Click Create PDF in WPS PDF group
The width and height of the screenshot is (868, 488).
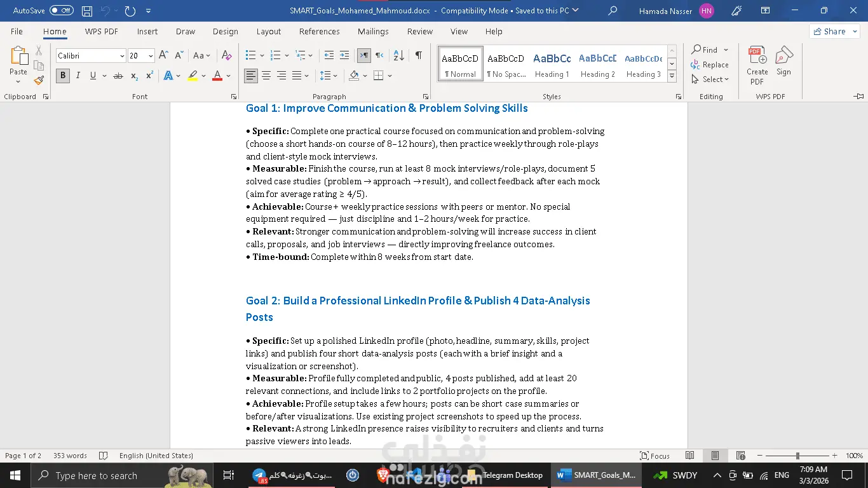[757, 65]
